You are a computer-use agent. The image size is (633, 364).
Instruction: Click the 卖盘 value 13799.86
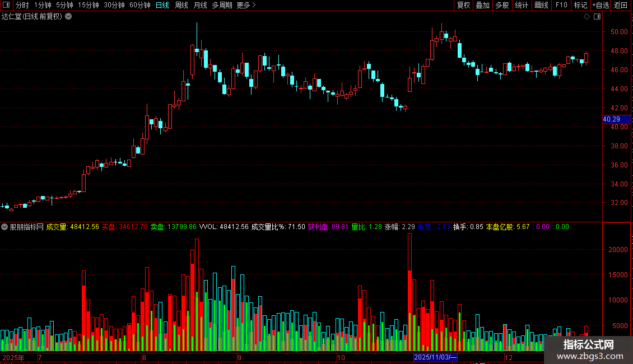pos(181,227)
